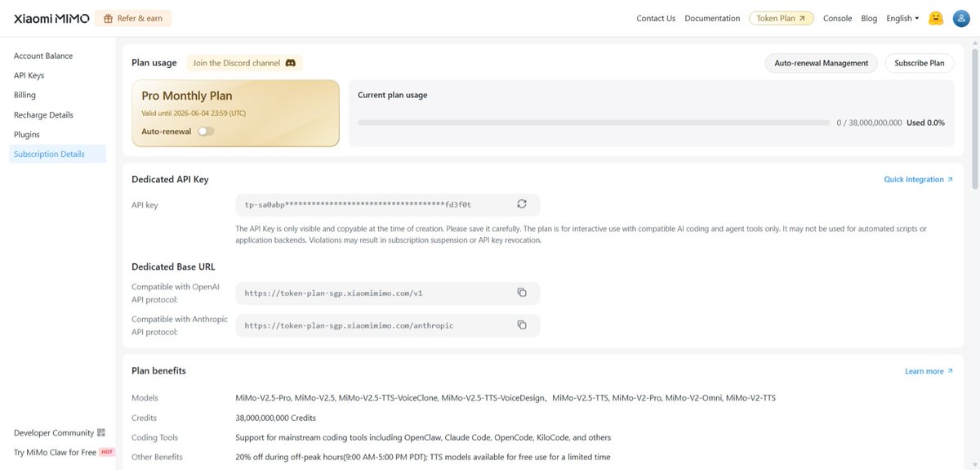Click the Refer & earn button
The width and height of the screenshot is (980, 470).
click(133, 18)
